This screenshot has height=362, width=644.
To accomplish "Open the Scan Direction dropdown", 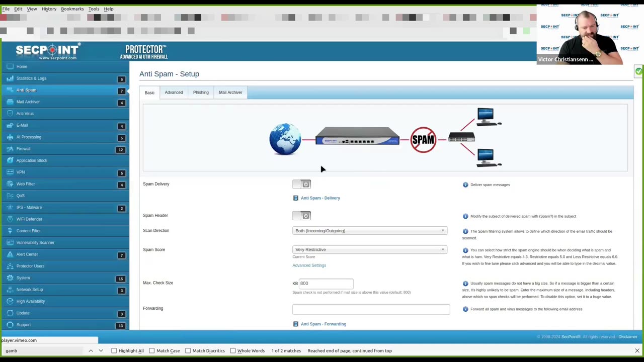I will (370, 231).
